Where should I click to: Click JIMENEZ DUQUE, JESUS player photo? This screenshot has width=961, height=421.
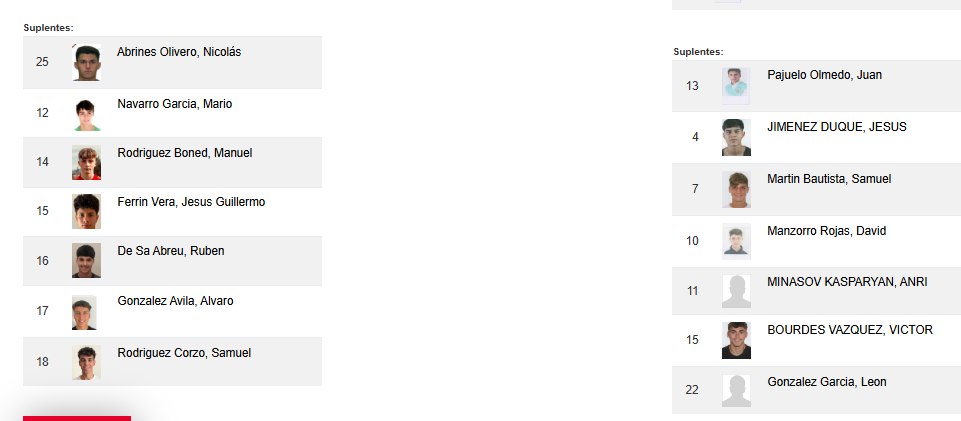736,138
